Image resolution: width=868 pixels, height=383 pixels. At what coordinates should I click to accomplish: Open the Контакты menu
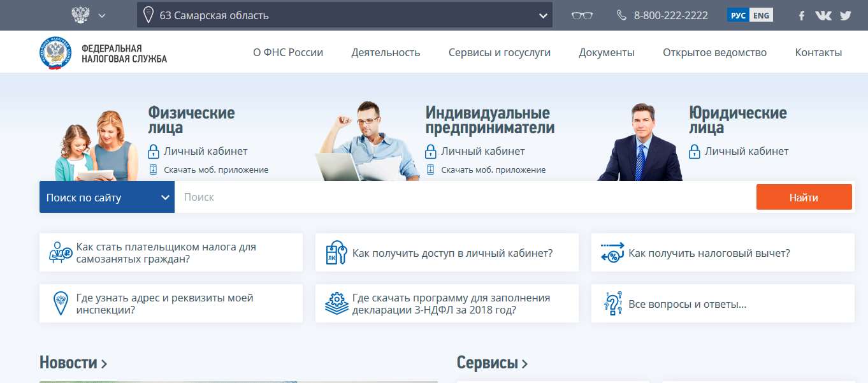click(x=818, y=52)
